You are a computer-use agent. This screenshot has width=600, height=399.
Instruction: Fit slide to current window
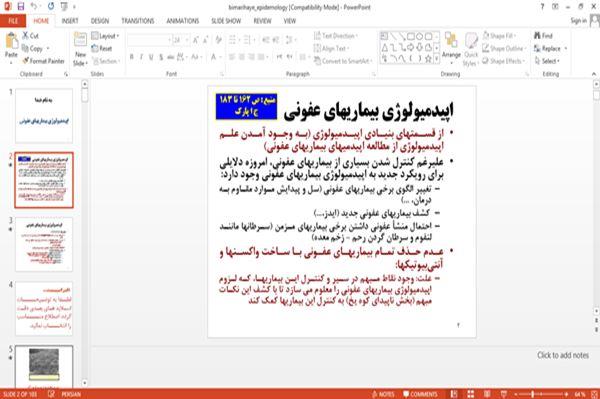coord(595,394)
